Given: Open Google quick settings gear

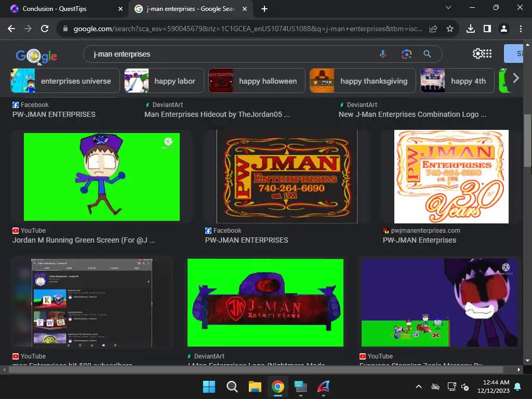Looking at the screenshot, I should coord(477,54).
